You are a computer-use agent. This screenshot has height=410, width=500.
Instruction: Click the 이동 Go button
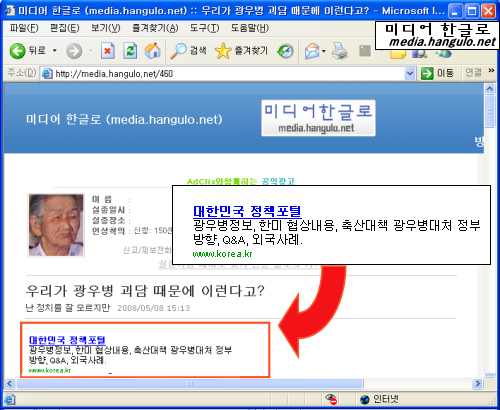pyautogui.click(x=438, y=73)
